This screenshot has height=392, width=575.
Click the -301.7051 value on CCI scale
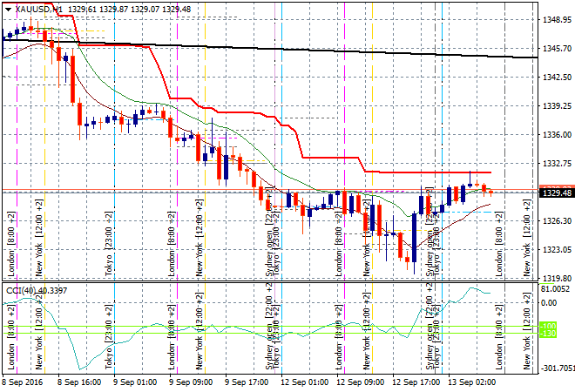[x=555, y=368]
